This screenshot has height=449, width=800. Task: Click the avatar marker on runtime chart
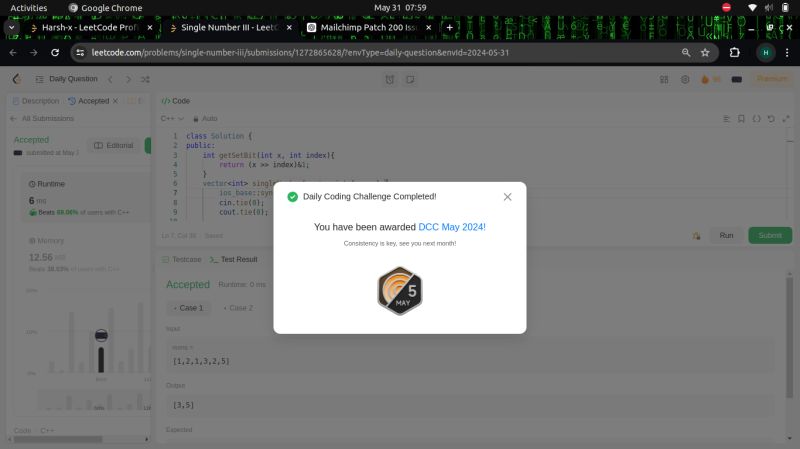[x=101, y=335]
